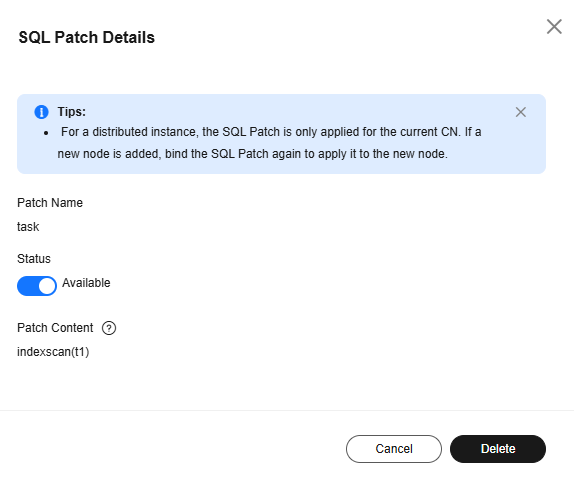Click the horizontal divider above the Cancel button
Screen dimensions: 574x484
coord(287,410)
